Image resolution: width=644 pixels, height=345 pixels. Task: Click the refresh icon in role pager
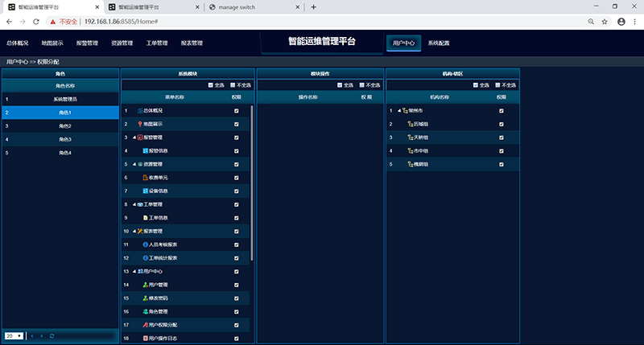point(52,335)
